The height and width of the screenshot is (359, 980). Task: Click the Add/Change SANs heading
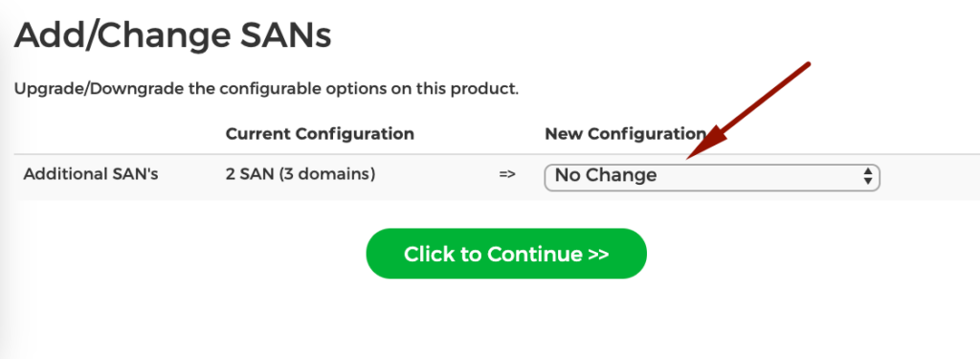pos(172,35)
